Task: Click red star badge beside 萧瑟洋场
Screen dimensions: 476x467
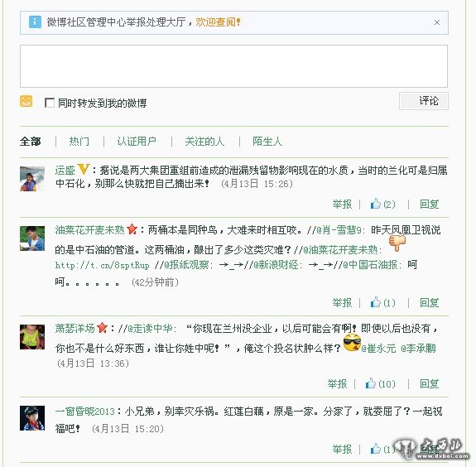Action: [x=103, y=328]
